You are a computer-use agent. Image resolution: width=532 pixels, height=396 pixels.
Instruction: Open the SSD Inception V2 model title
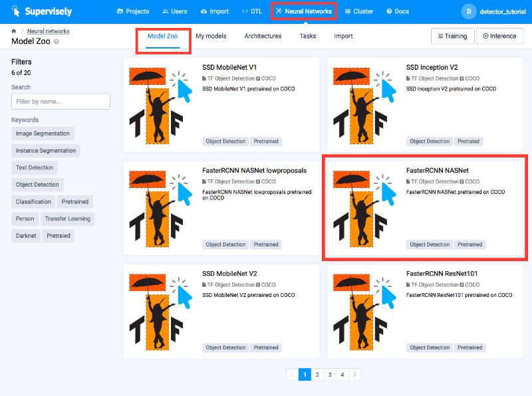pyautogui.click(x=432, y=68)
